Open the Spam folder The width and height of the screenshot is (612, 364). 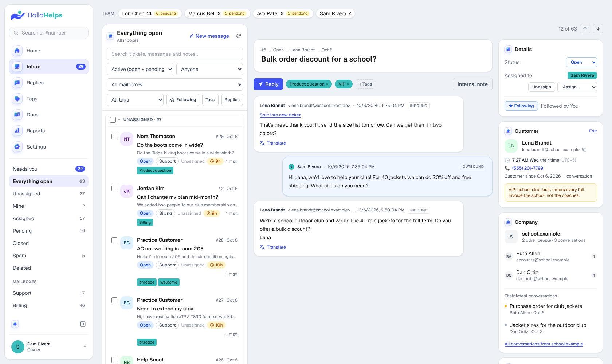point(49,256)
